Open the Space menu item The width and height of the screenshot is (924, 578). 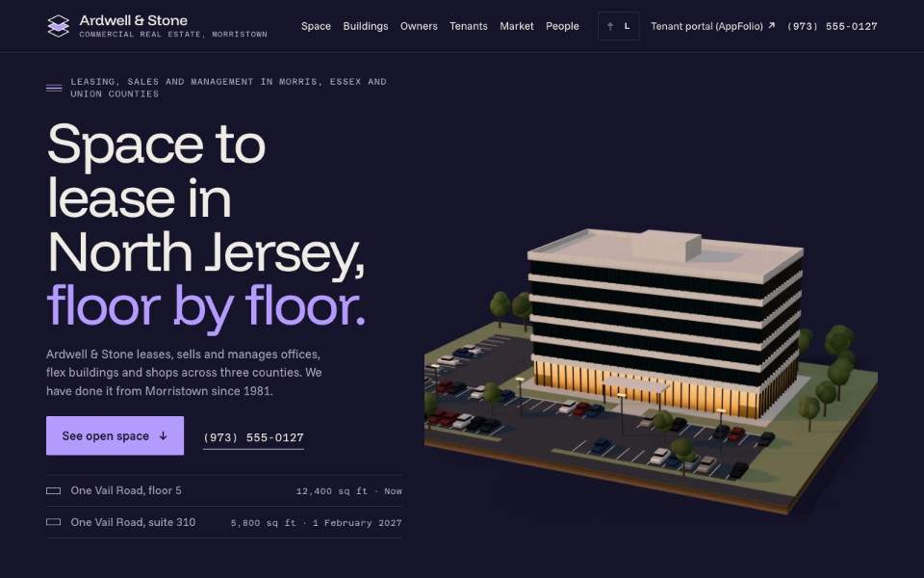click(x=316, y=26)
